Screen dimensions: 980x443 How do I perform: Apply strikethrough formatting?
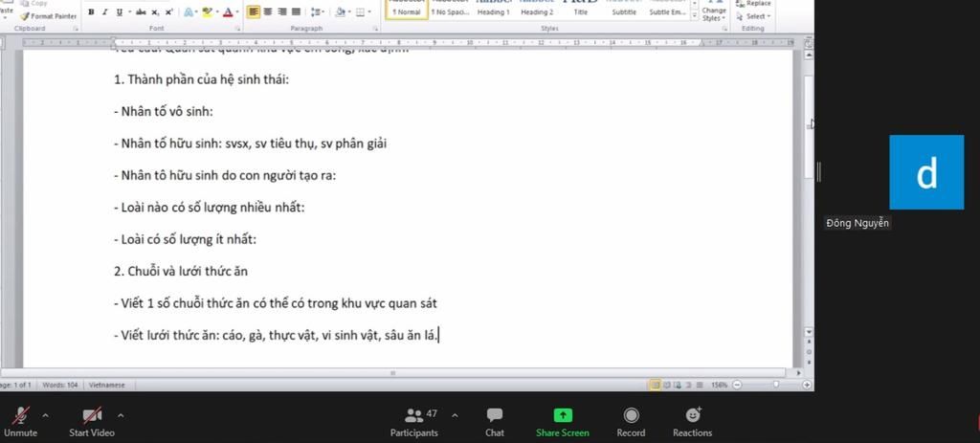click(x=141, y=11)
